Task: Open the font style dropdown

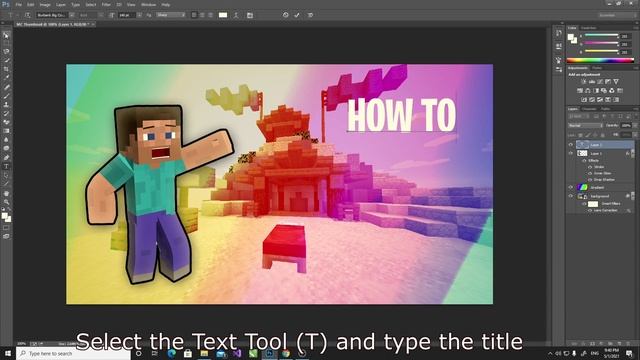Action: point(101,15)
